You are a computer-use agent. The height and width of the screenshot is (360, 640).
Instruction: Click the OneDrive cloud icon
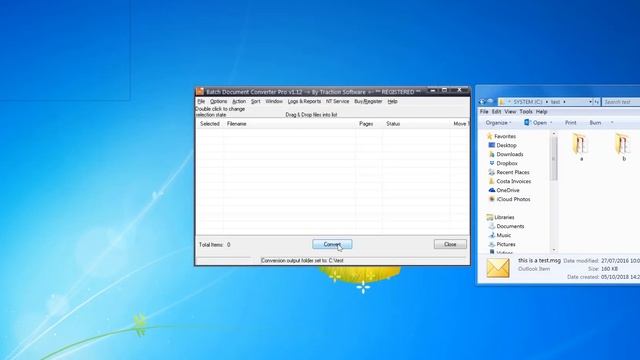click(x=491, y=190)
